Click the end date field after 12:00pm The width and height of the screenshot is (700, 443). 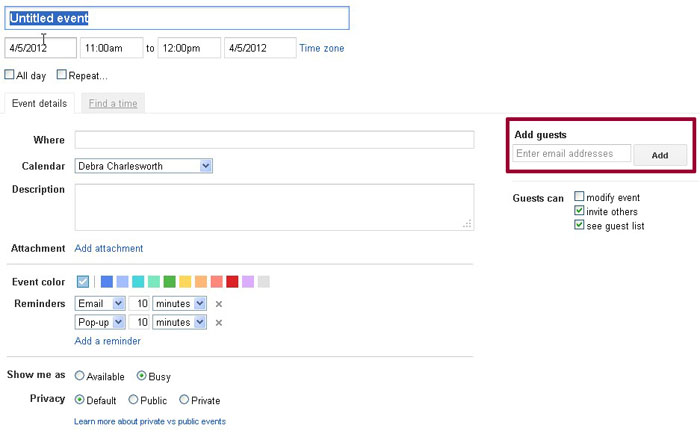click(x=260, y=48)
